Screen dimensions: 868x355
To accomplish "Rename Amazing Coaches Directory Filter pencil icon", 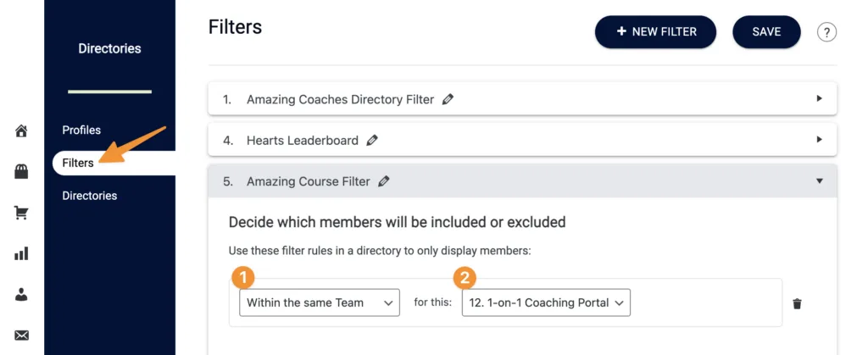I will 448,99.
